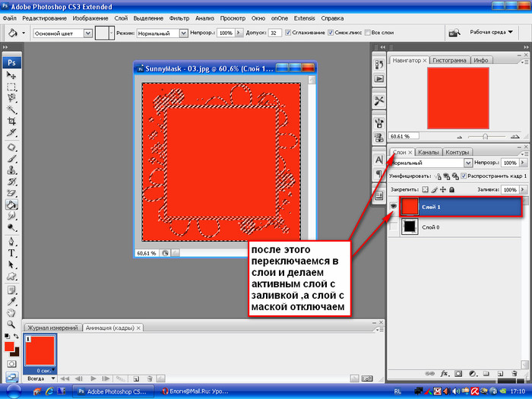Image resolution: width=532 pixels, height=399 pixels.
Task: Select the Path Selection tool
Action: tap(11, 264)
